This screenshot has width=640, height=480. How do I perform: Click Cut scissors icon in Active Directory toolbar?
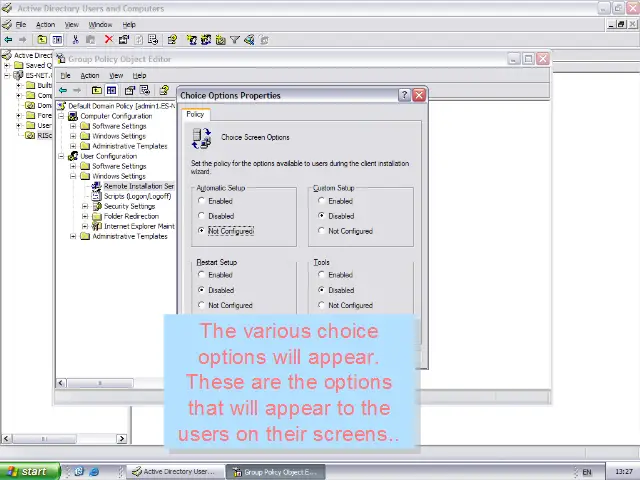pyautogui.click(x=75, y=40)
